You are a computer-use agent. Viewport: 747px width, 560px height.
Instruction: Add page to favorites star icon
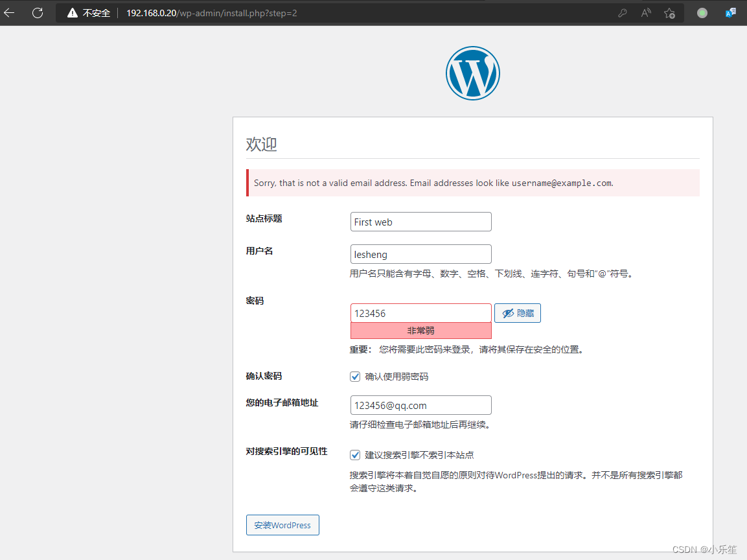(669, 13)
